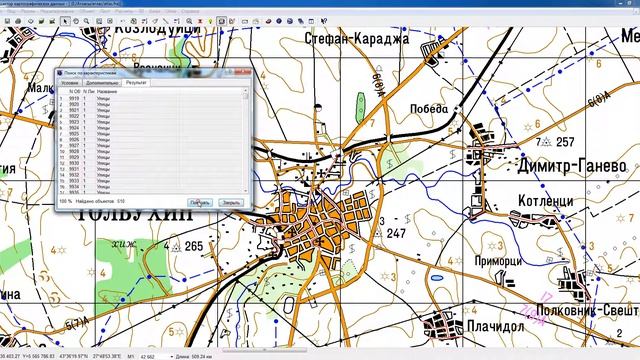640x360 pixels.
Task: Open the window layout toolbar icon
Action: click(x=311, y=21)
